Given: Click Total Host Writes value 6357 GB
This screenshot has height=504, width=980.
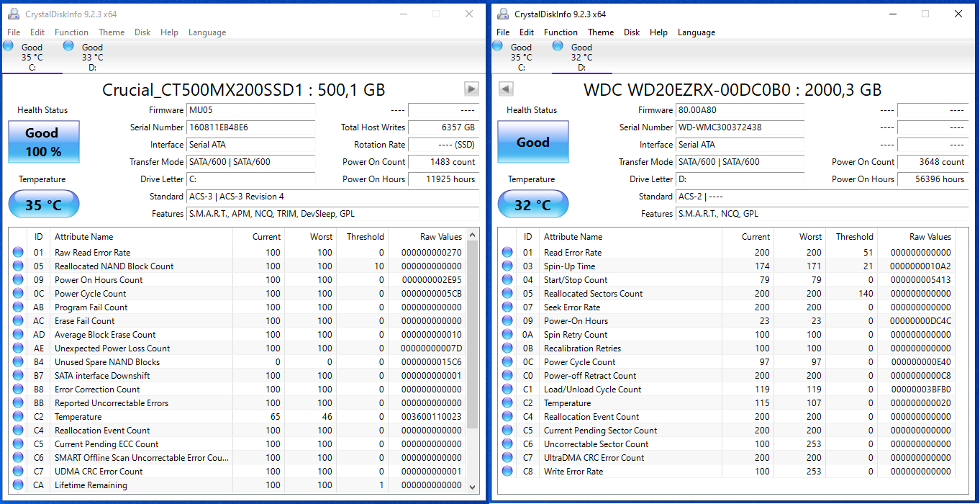Looking at the screenshot, I should click(x=442, y=127).
